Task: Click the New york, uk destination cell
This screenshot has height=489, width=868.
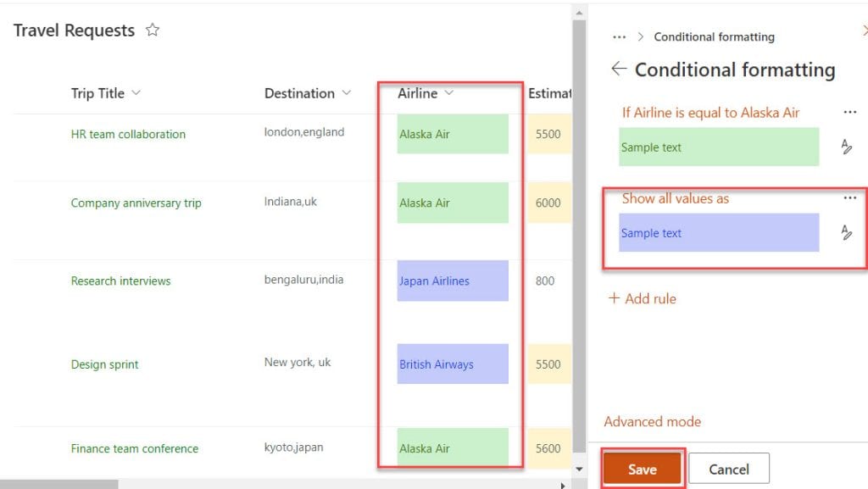Action: pos(298,363)
